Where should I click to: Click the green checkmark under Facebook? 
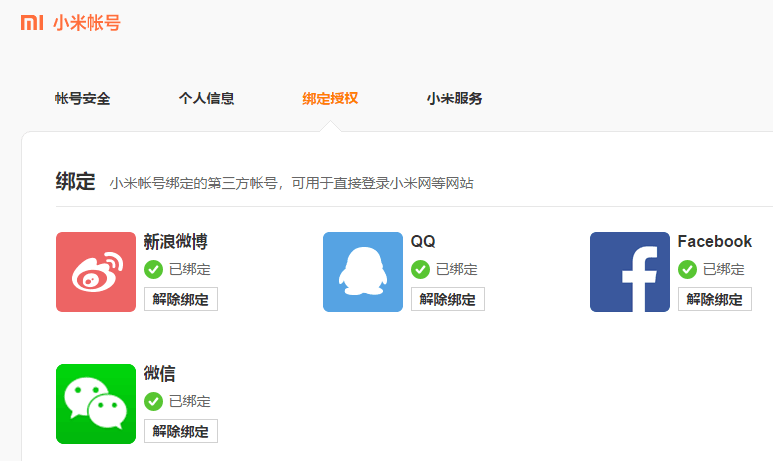[687, 269]
